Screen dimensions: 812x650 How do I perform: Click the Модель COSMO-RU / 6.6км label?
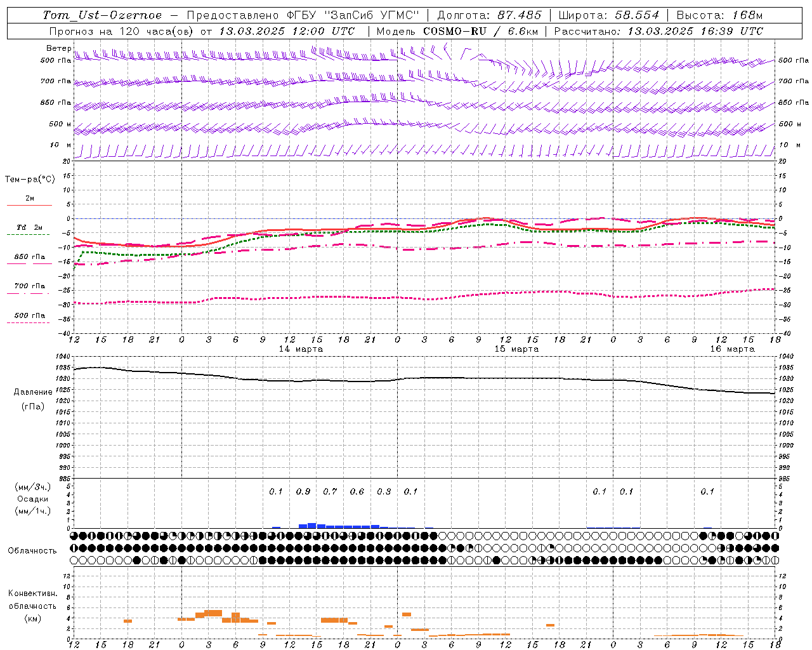pos(457,31)
